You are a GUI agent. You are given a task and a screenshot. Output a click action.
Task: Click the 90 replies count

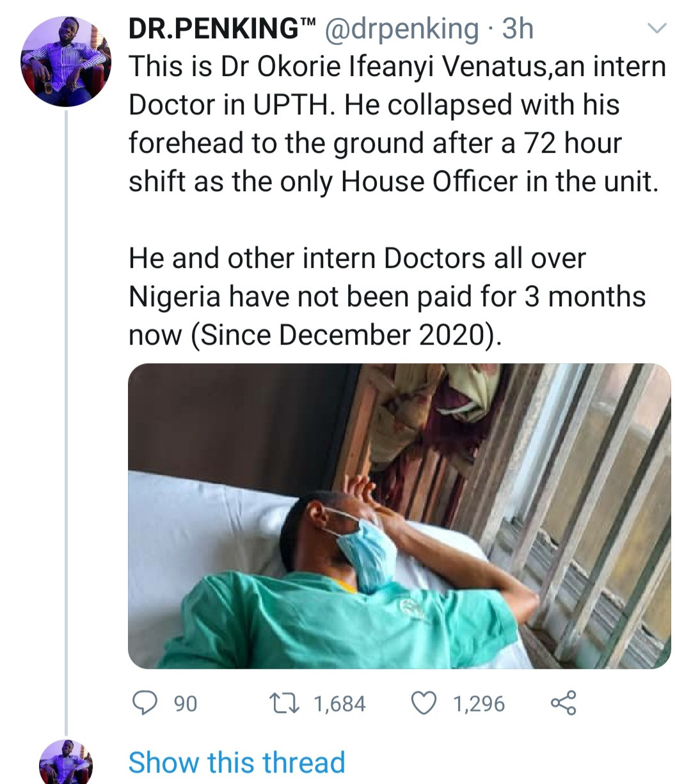pos(186,704)
